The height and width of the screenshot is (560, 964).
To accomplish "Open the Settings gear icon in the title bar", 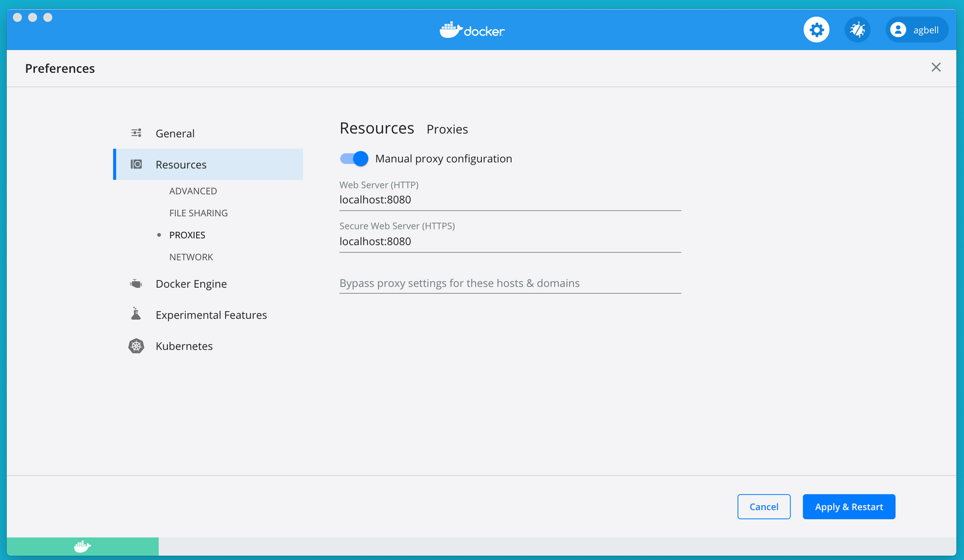I will click(816, 29).
